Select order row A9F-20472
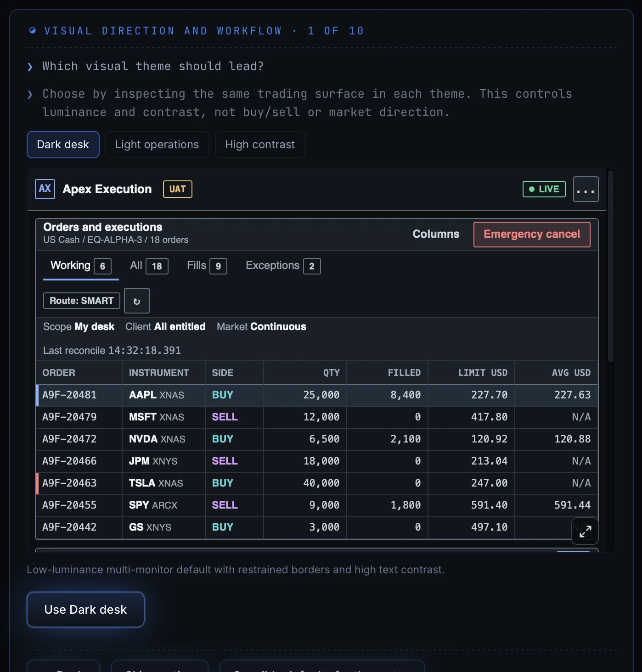642x672 pixels. 317,439
